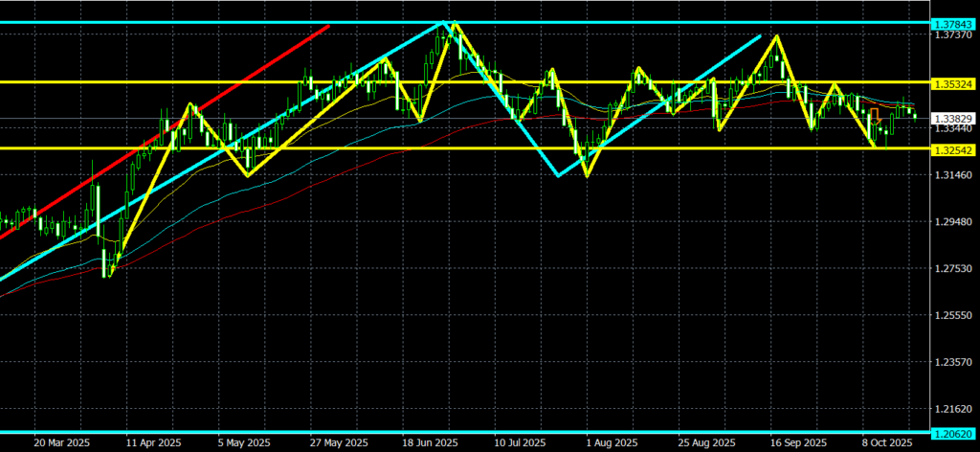Click the 1.32542 yellow price label
This screenshot has height=452, width=980.
(953, 149)
